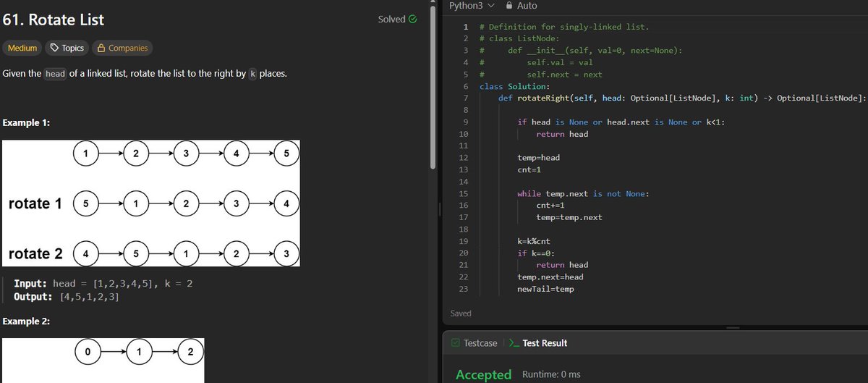This screenshot has height=383, width=868.
Task: Click the 'if k==0:' code line
Action: coord(536,253)
